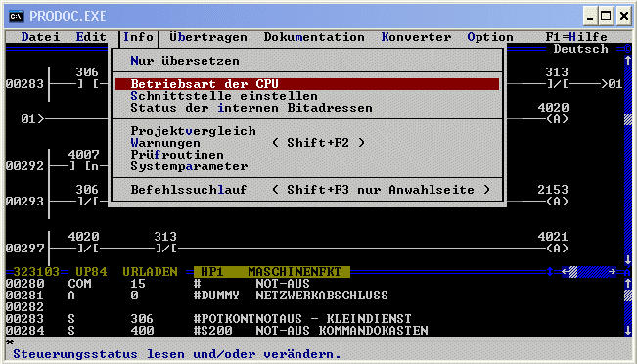Click ladder pane vertical scroll thumb
The width and height of the screenshot is (637, 364).
coord(627,119)
